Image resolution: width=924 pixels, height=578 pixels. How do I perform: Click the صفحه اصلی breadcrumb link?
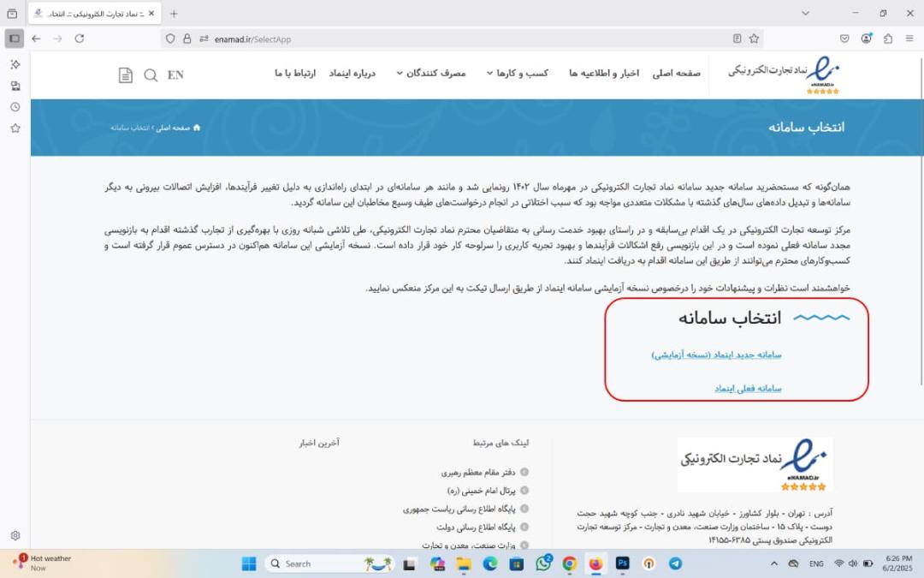(173, 128)
